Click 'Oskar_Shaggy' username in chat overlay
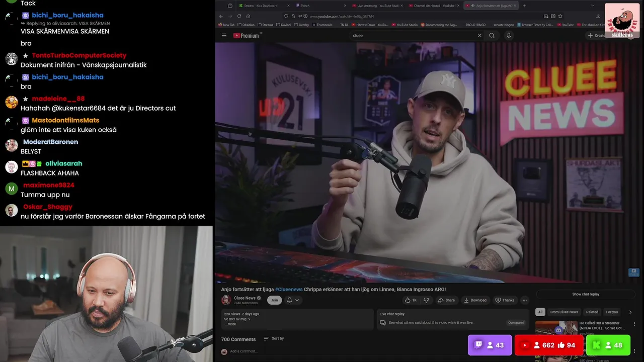Image resolution: width=644 pixels, height=362 pixels. (48, 207)
